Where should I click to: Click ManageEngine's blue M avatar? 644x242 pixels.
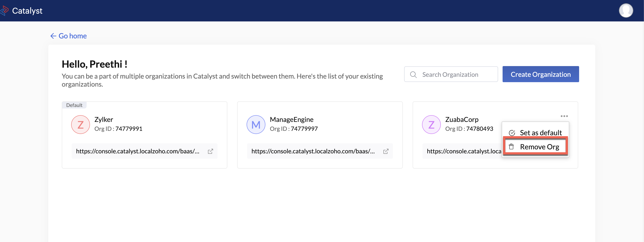[x=256, y=125]
